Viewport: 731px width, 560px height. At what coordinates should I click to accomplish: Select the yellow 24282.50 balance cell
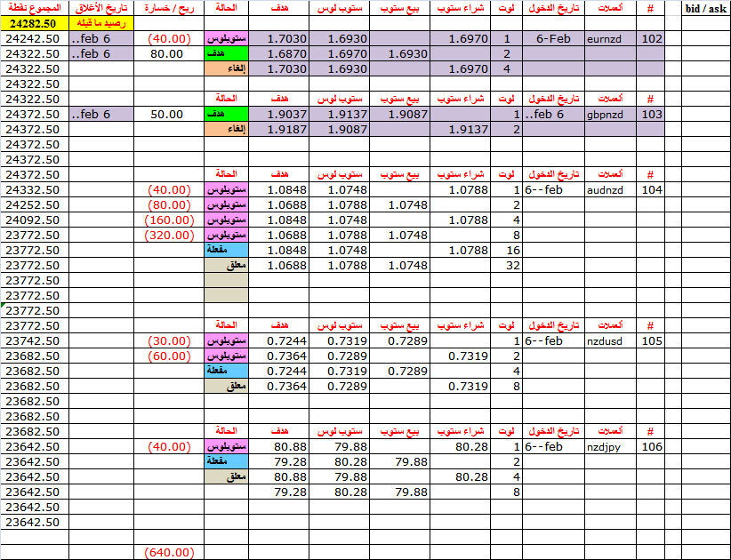coord(36,24)
